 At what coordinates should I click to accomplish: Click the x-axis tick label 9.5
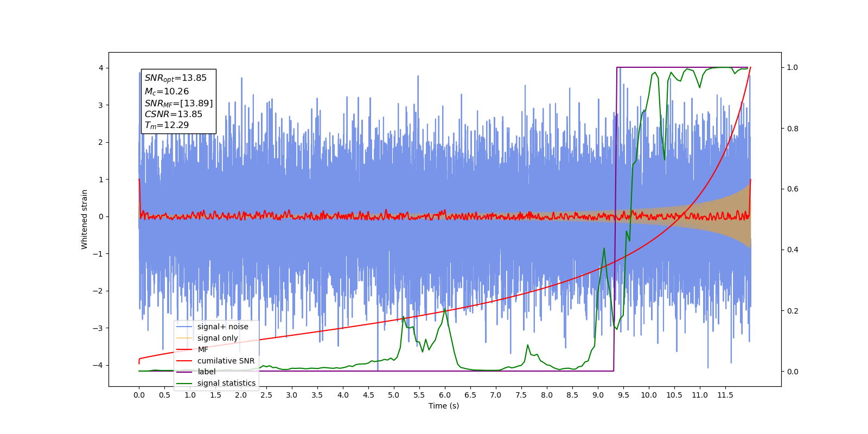pyautogui.click(x=623, y=395)
